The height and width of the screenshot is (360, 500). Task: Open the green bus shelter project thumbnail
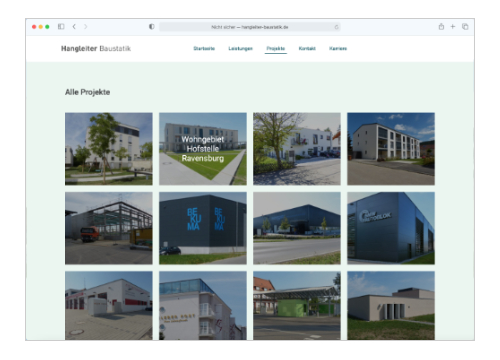pyautogui.click(x=297, y=306)
